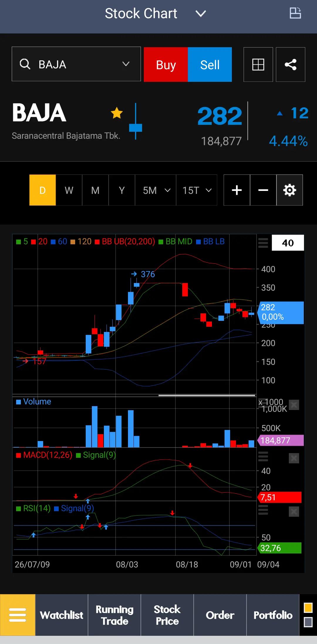
Task: Go to Watchlist tab
Action: click(x=62, y=615)
